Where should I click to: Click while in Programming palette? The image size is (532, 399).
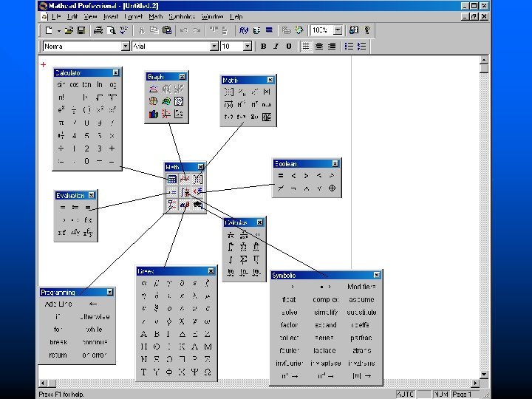tap(94, 330)
